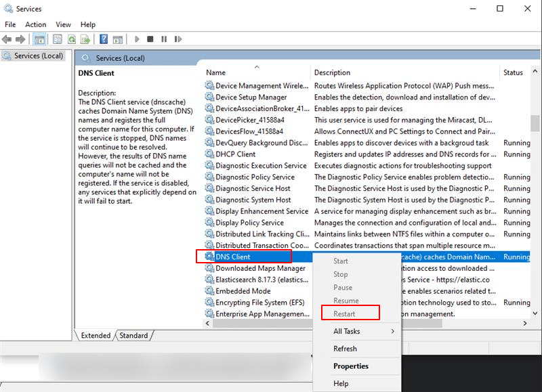Click the gear icon beside Encrypting File System
This screenshot has height=392, width=542.
(x=209, y=302)
